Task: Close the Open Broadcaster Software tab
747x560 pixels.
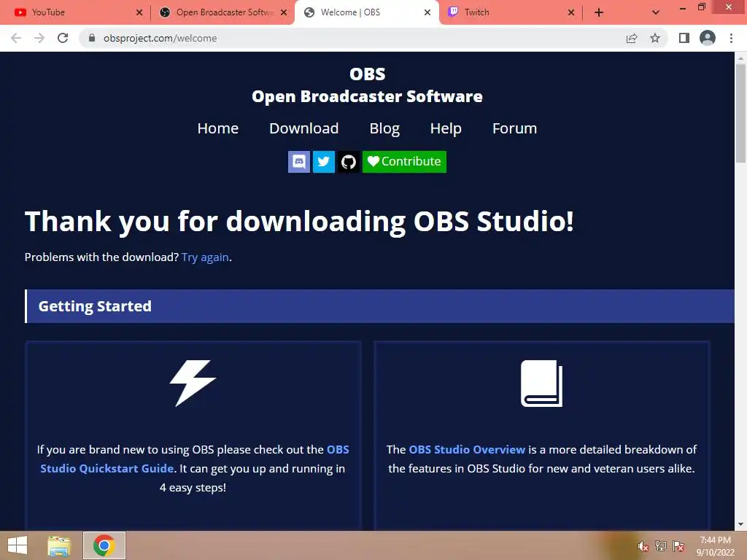Action: [284, 12]
